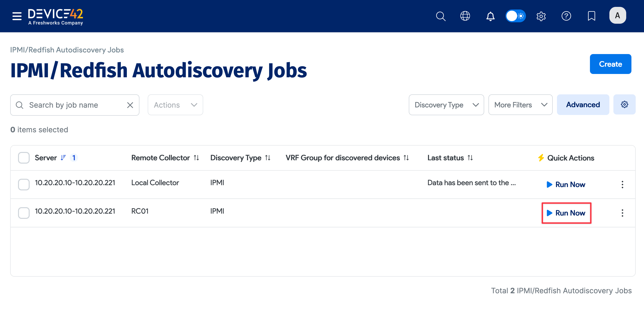Open the globe language icon
This screenshot has height=312, width=644.
(x=465, y=16)
